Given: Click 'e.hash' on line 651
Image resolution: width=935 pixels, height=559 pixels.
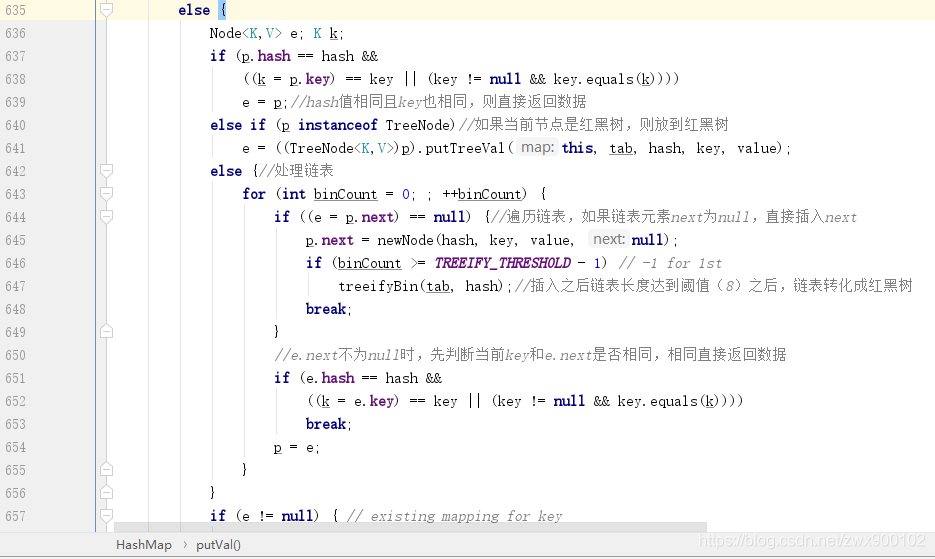Looking at the screenshot, I should click(x=329, y=378).
